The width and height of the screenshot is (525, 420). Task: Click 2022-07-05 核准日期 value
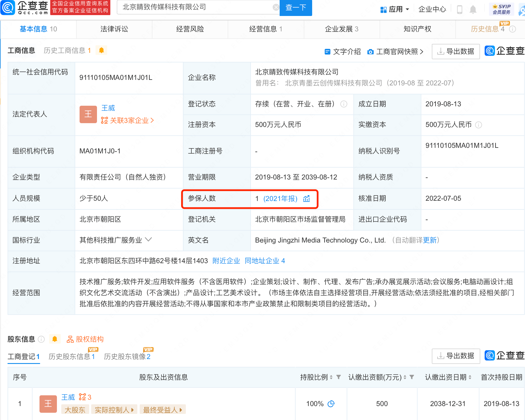(443, 198)
